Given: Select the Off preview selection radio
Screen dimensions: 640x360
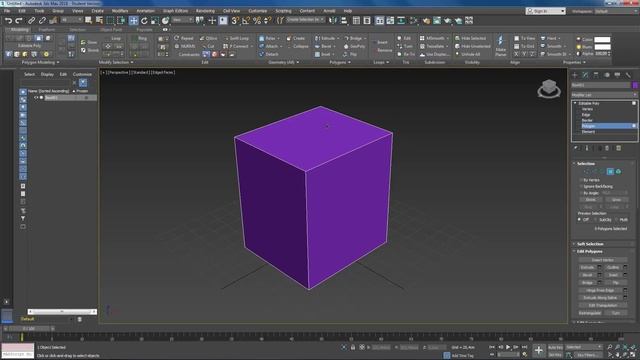Looking at the screenshot, I should click(x=579, y=220).
